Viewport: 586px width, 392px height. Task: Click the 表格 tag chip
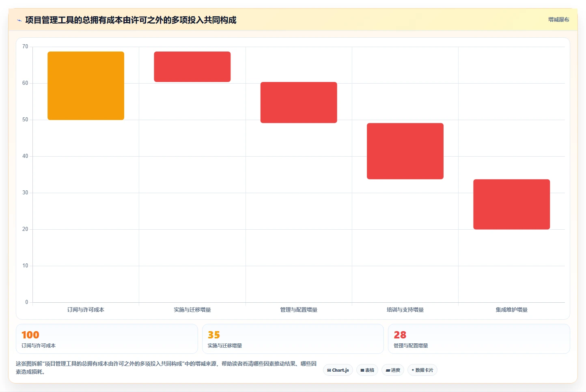[367, 370]
